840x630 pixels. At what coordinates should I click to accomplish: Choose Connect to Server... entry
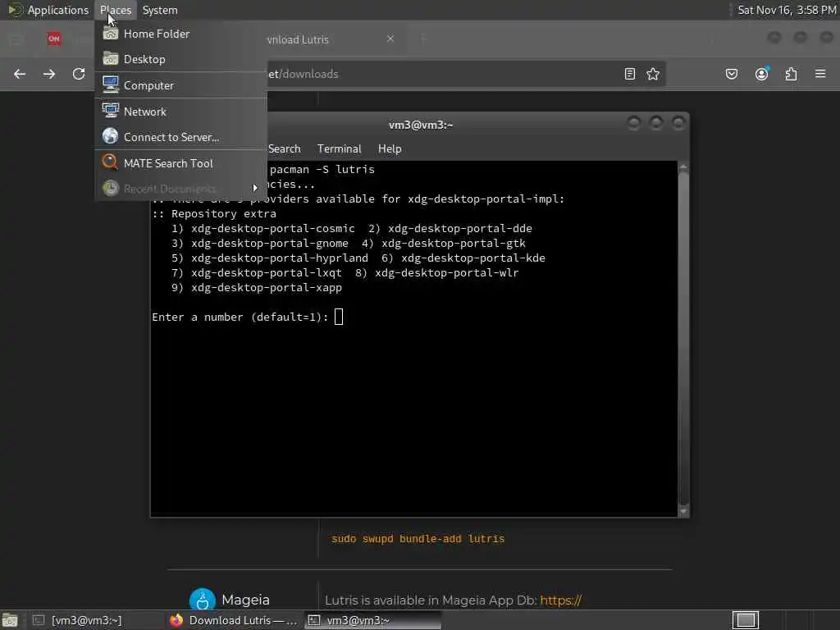(x=181, y=137)
